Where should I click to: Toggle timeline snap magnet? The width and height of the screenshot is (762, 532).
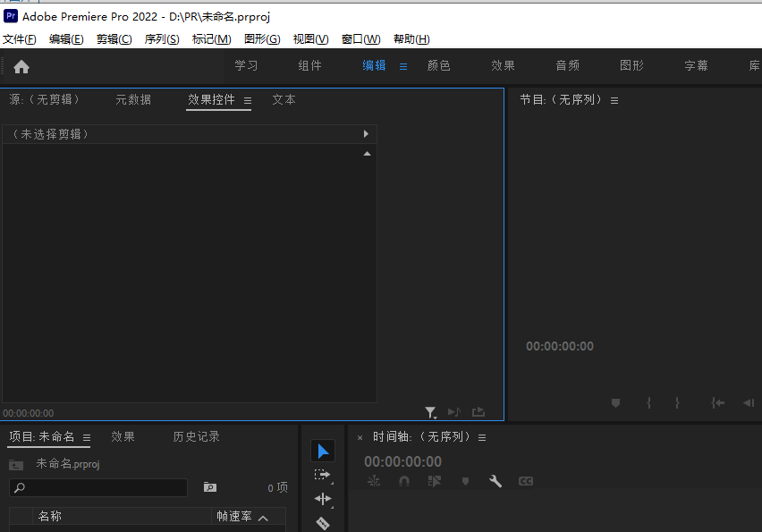[x=404, y=481]
